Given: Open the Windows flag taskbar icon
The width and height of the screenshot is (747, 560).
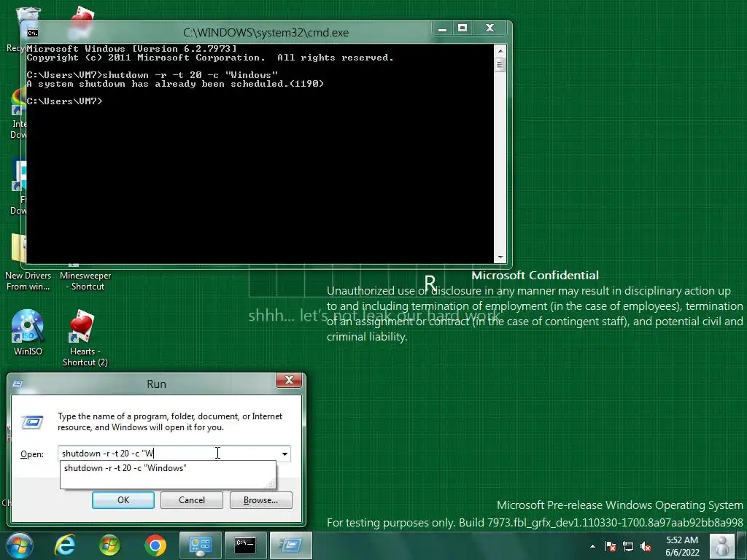Looking at the screenshot, I should click(109, 545).
